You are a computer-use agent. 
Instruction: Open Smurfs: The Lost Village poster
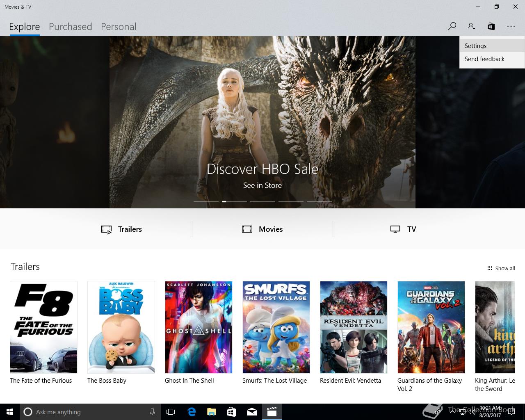(276, 327)
